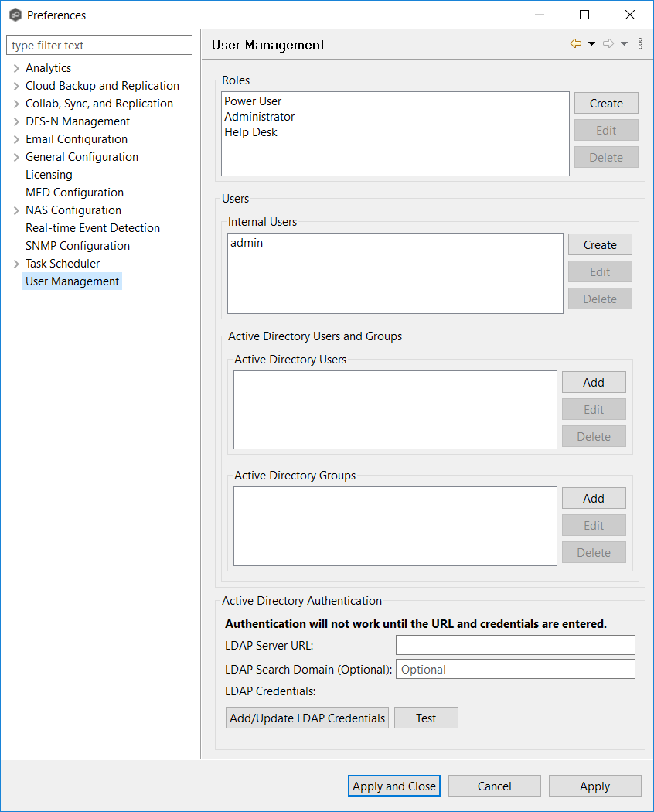Screen dimensions: 654x812
Task: Click Create button for Internal Users
Action: click(x=600, y=244)
